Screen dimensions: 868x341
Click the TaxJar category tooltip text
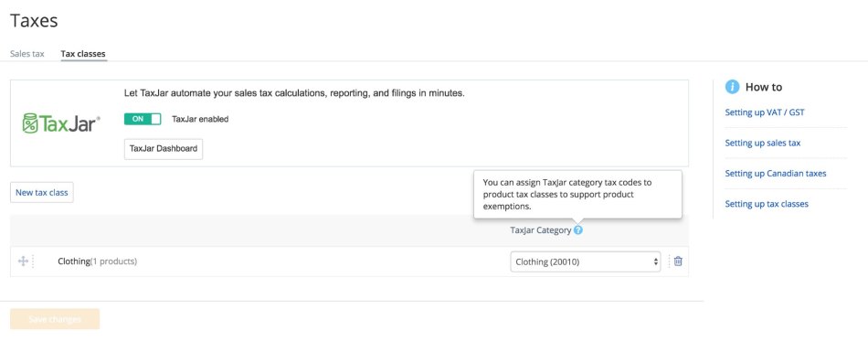point(567,195)
